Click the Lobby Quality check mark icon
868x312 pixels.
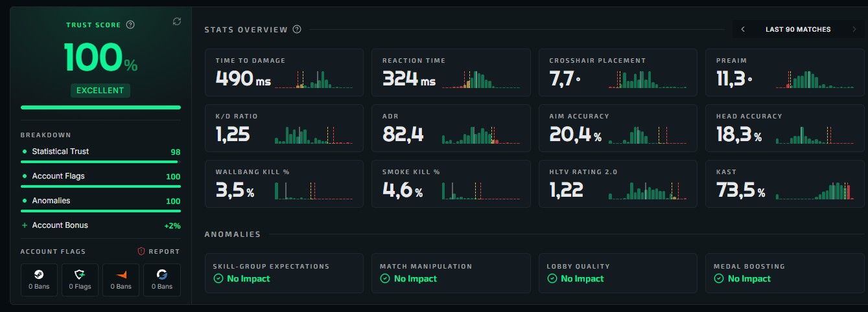[552, 279]
